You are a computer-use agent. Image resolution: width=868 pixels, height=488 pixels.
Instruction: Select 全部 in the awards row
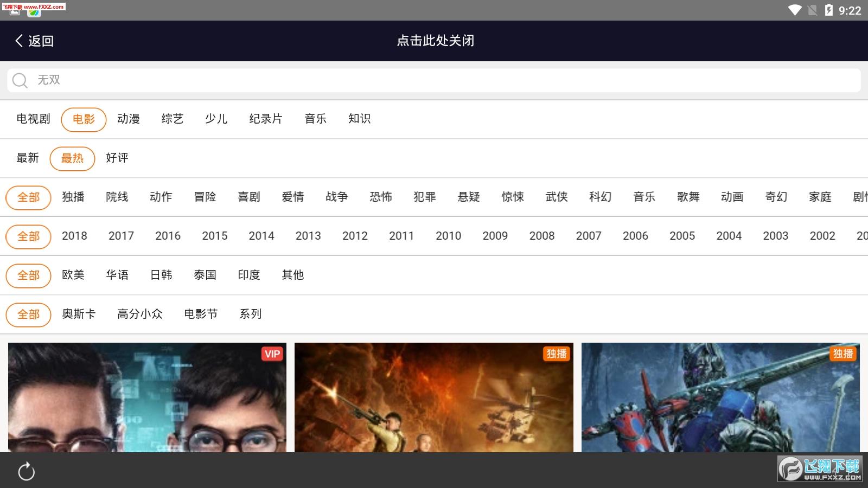28,314
